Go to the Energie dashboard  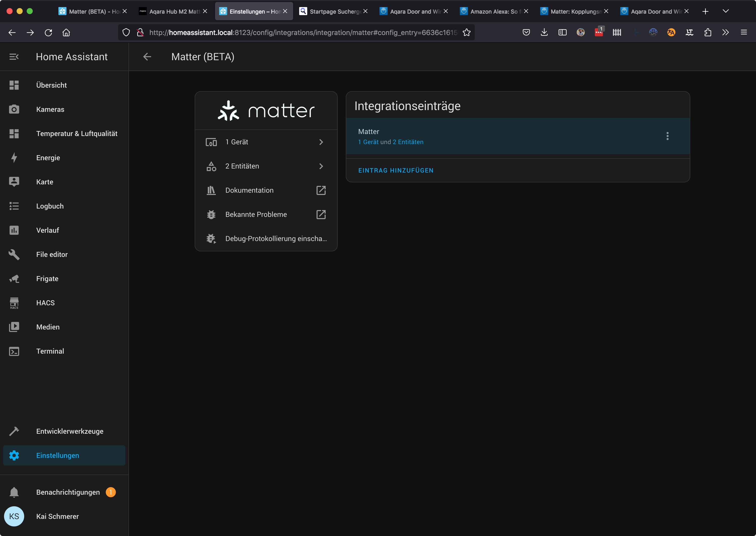pyautogui.click(x=48, y=158)
